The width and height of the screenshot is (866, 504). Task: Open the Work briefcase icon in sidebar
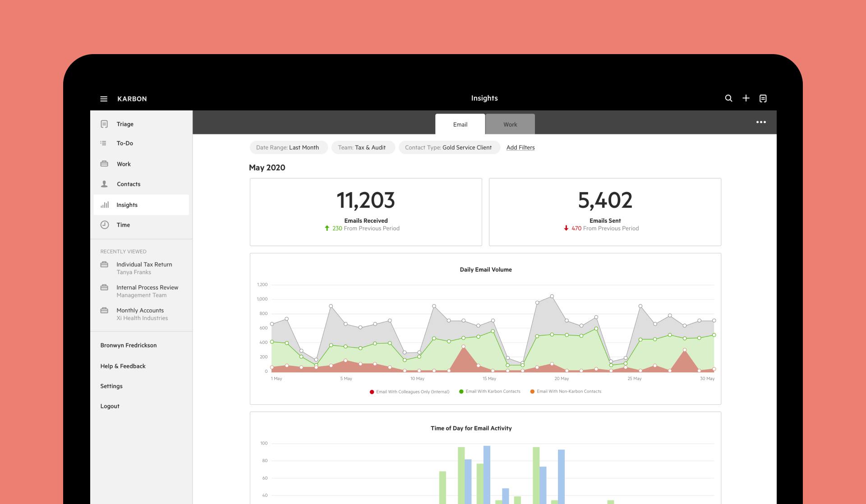coord(105,164)
